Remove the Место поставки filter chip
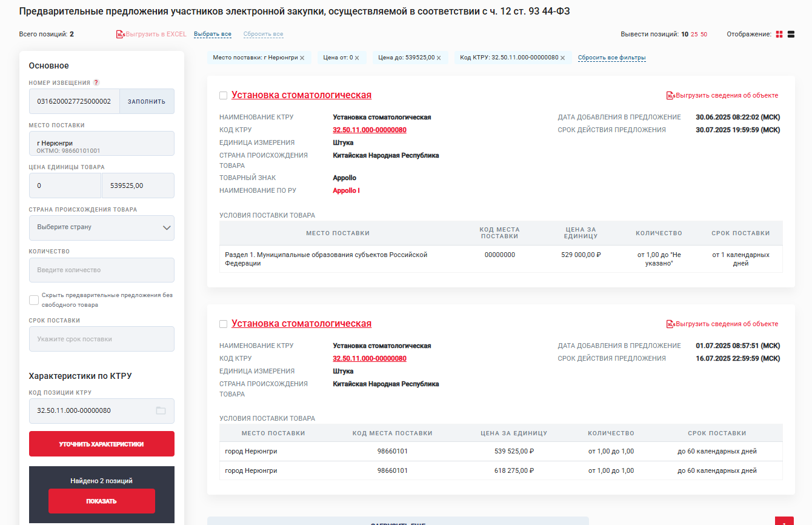 [302, 58]
